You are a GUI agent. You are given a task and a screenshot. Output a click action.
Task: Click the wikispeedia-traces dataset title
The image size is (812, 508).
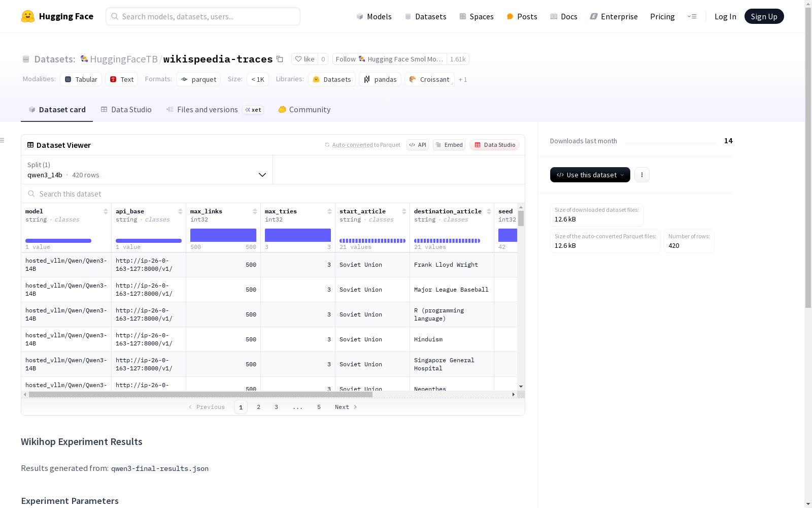(218, 59)
